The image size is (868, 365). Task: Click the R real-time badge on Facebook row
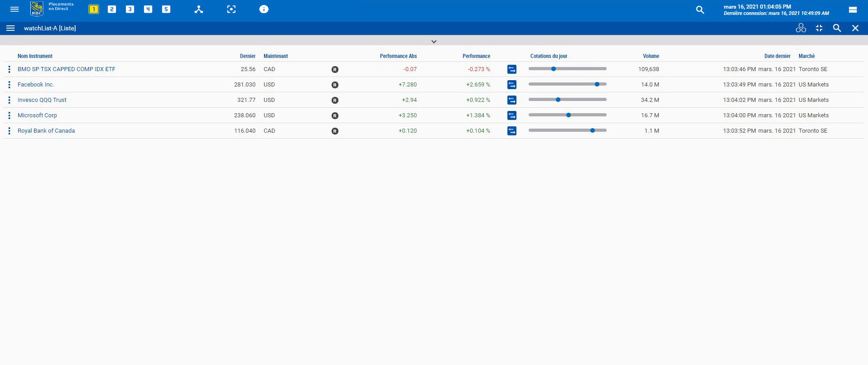point(335,85)
